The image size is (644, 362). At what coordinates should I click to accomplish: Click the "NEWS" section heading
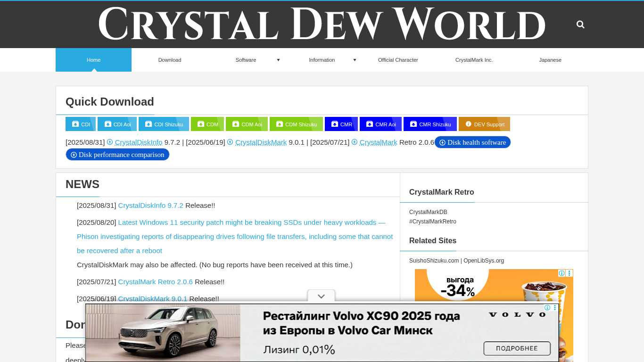[x=83, y=184]
